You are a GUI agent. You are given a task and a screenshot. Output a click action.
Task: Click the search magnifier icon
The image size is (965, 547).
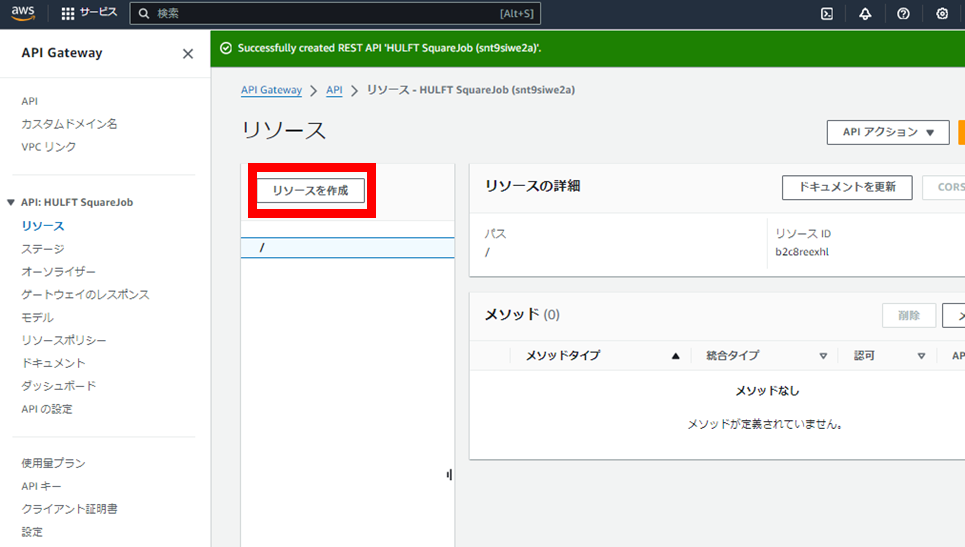pyautogui.click(x=144, y=14)
